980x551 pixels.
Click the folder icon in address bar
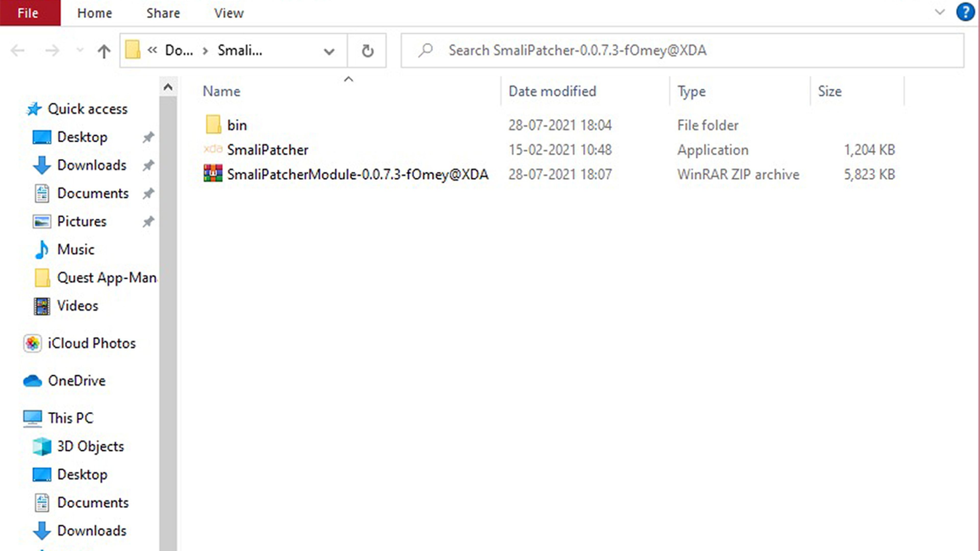(x=132, y=50)
